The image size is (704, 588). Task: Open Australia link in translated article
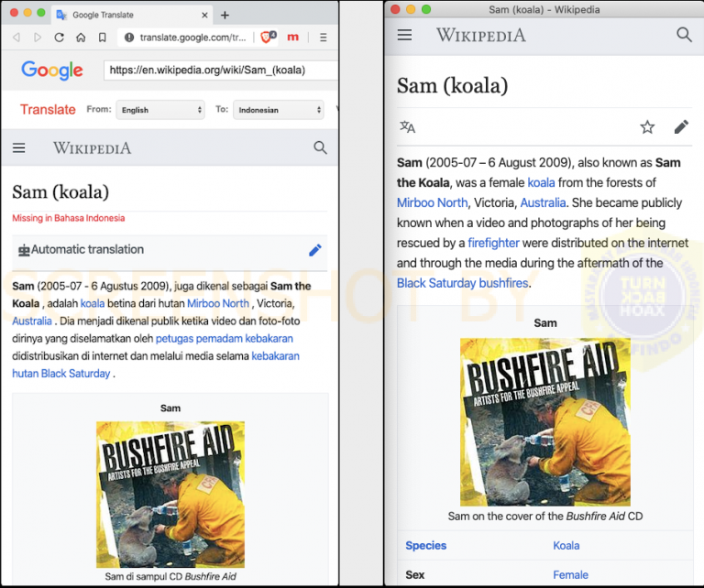tap(32, 321)
